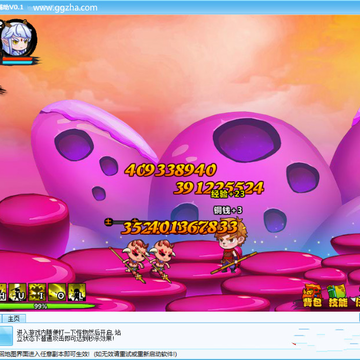Screen dimensions: 360x360
Task: Open the 背包 backpack icon
Action: pyautogui.click(x=312, y=296)
